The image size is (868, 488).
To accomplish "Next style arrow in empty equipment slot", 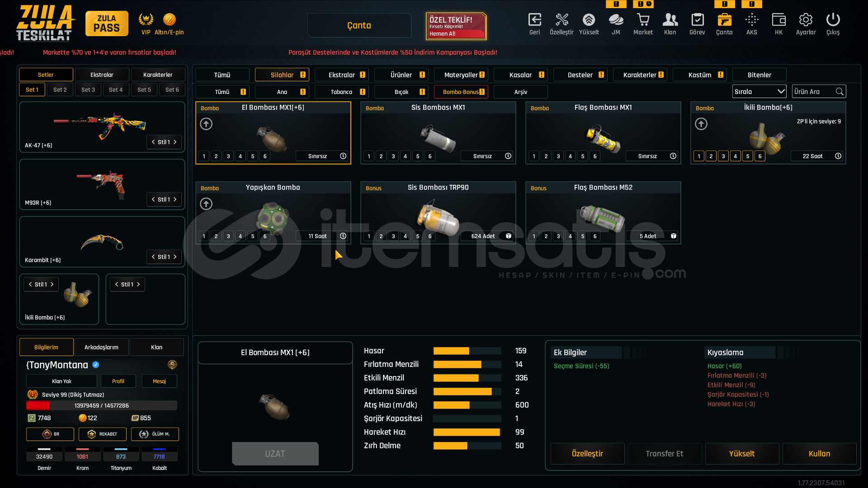I will 138,284.
